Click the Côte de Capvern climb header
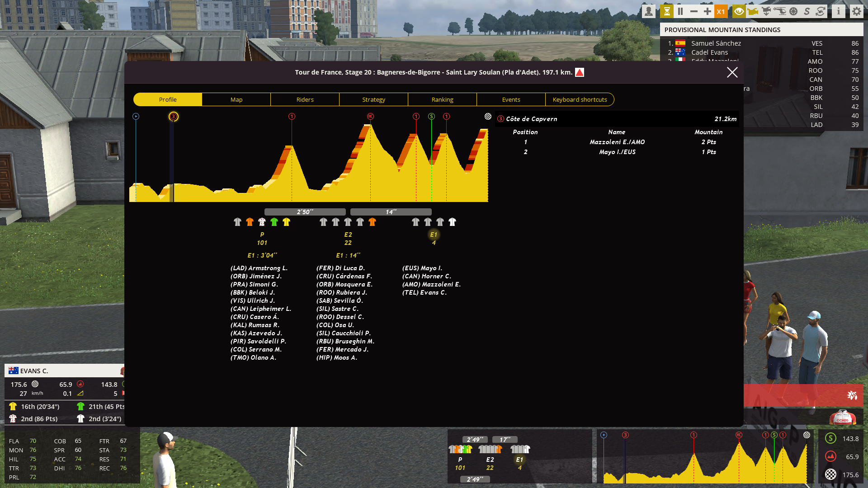This screenshot has width=868, height=488. pos(617,119)
